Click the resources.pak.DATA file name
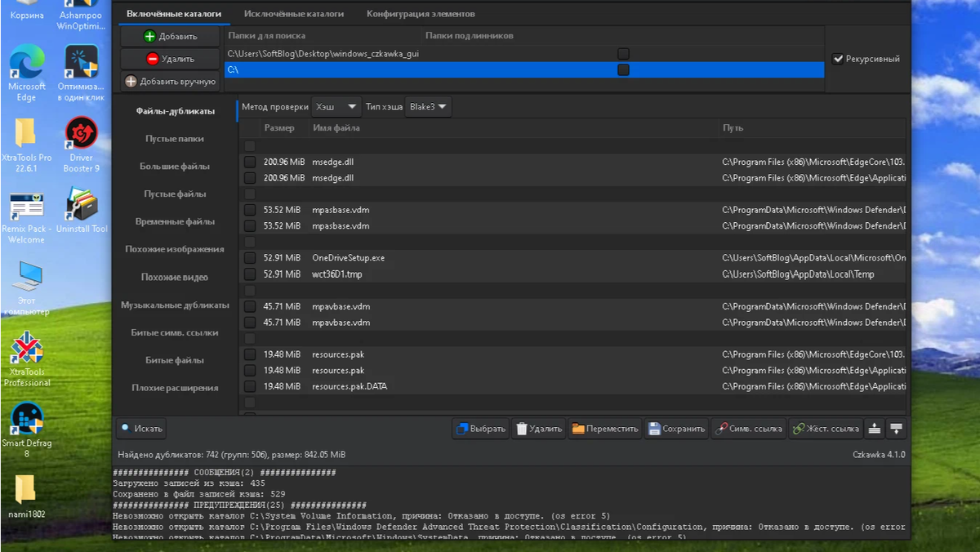This screenshot has width=980, height=552. click(350, 386)
